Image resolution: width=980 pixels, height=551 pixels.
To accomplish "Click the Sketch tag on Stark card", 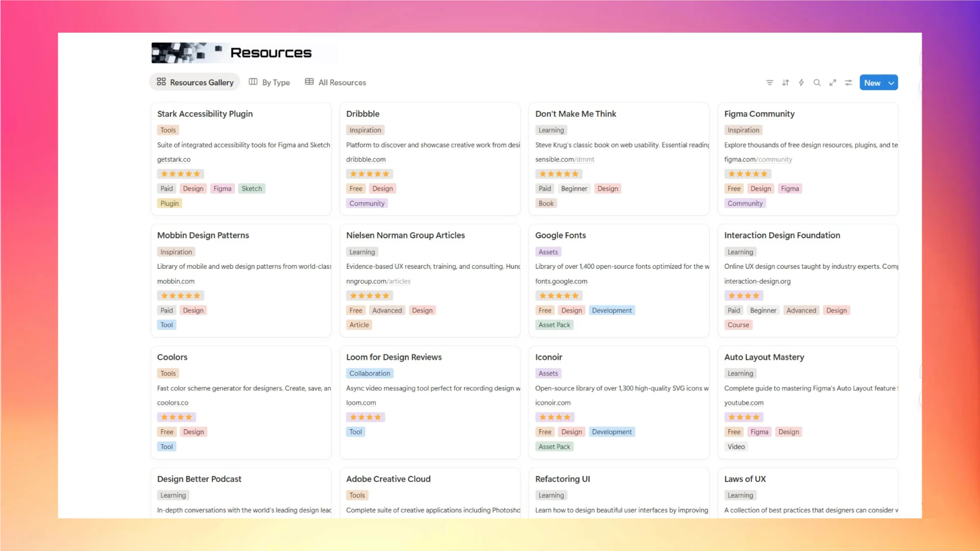I will 252,188.
